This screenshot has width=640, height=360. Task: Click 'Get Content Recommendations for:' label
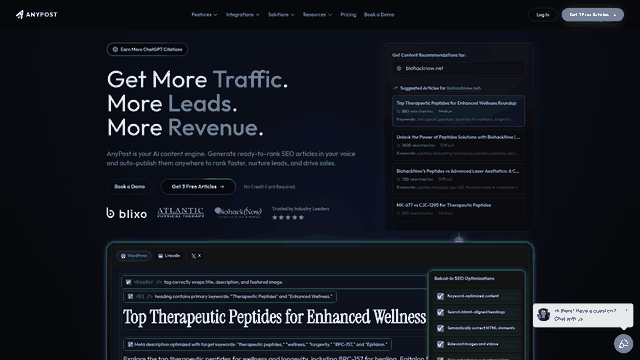click(x=429, y=55)
